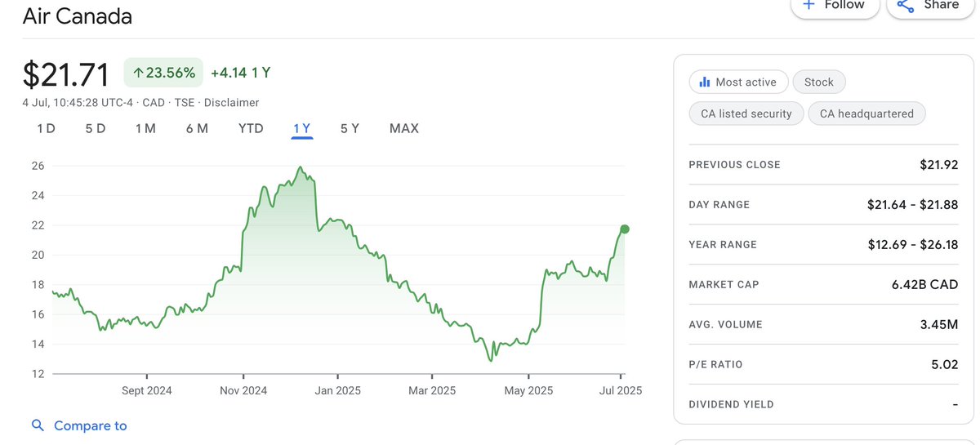
Task: Click the +4.14 1 Y change text
Action: (x=240, y=73)
